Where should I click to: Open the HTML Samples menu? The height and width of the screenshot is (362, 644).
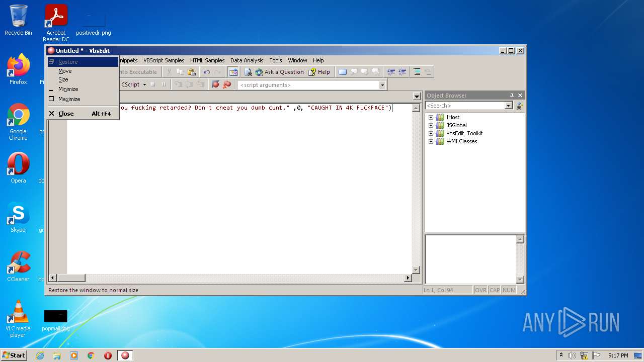[x=207, y=60]
